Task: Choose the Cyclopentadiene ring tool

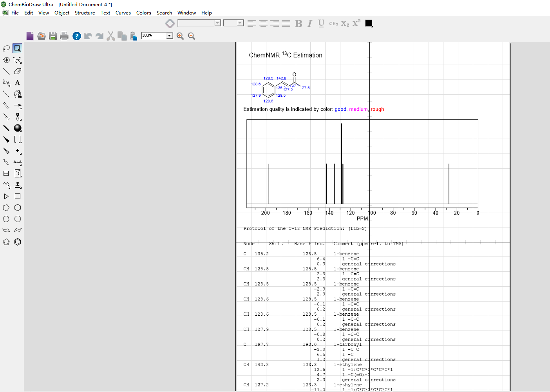Action: tap(6, 242)
